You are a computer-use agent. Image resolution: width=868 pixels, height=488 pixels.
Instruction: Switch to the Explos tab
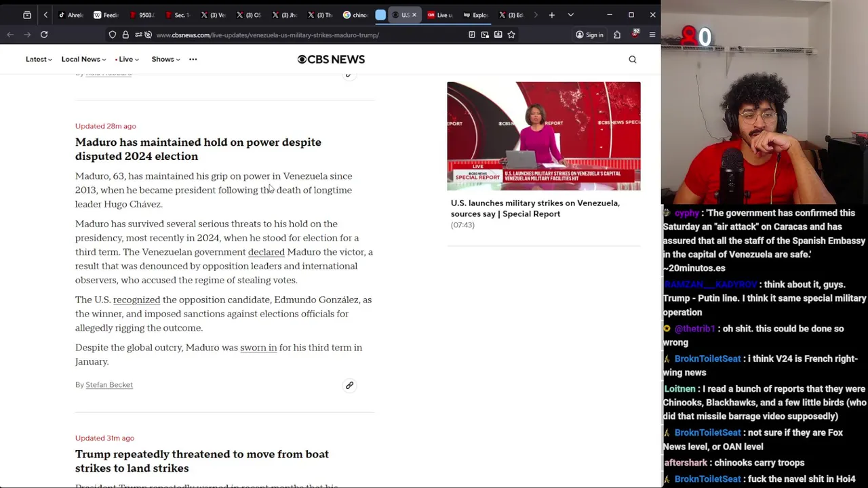(476, 15)
